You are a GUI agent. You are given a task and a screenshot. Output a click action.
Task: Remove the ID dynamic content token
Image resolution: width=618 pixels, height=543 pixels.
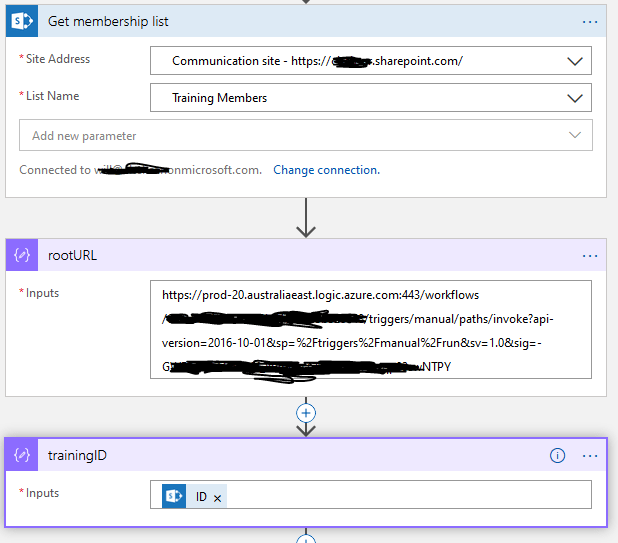click(x=219, y=497)
